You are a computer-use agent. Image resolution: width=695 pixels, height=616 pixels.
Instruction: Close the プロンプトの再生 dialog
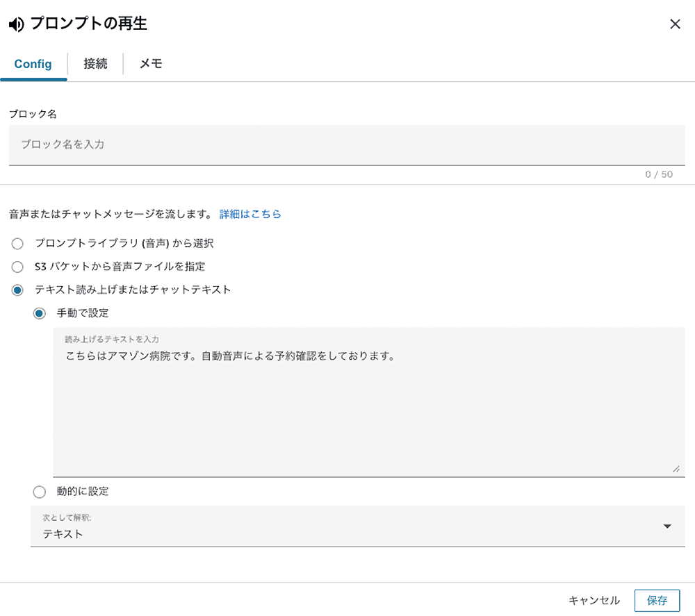pos(675,24)
